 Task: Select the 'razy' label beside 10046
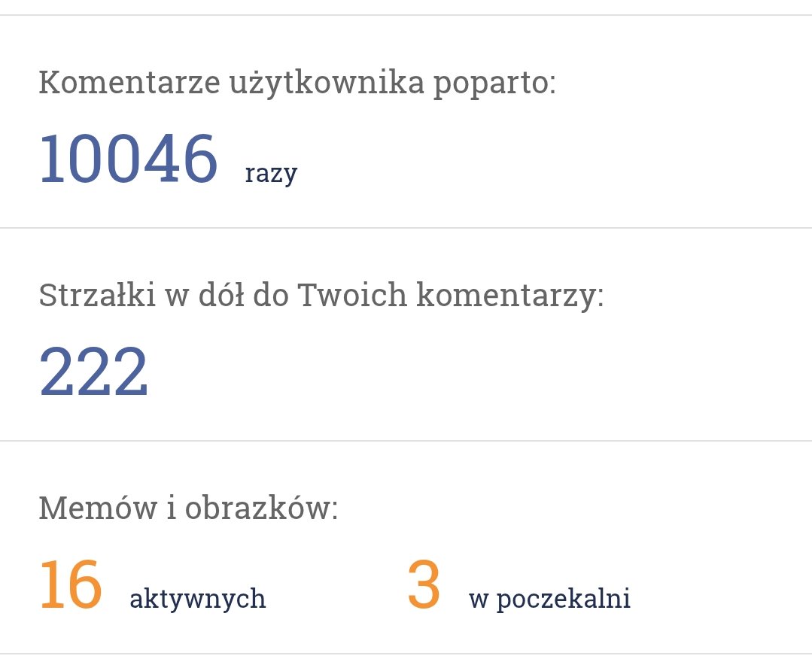point(271,174)
